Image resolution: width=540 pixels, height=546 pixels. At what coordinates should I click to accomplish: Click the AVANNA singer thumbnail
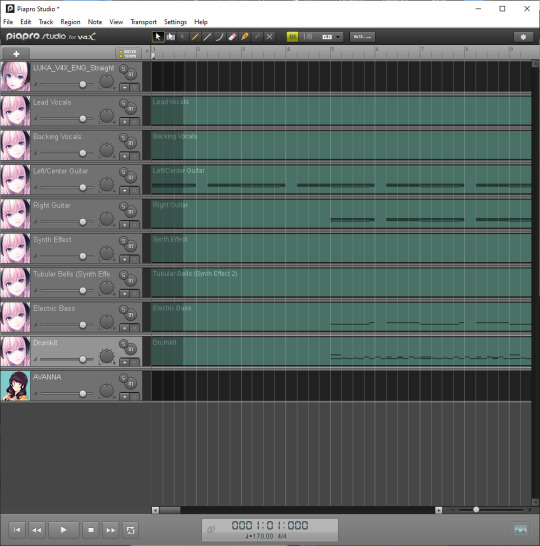[x=15, y=386]
